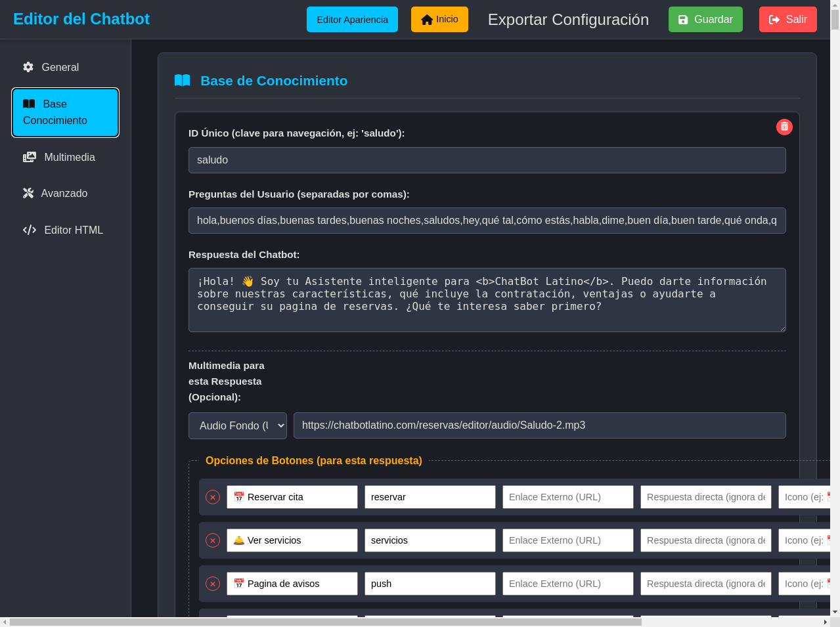840x627 pixels.
Task: Click the home icon on Inicio button
Action: click(x=426, y=19)
